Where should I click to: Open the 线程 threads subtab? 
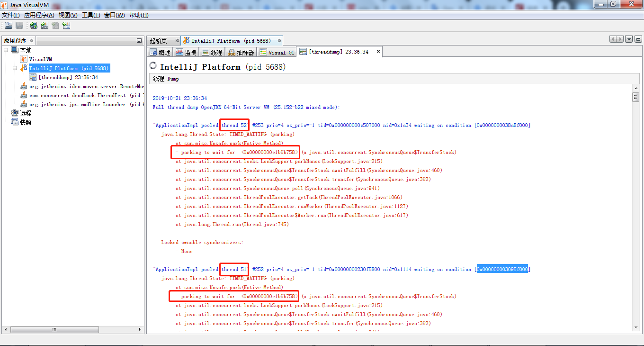pos(212,52)
